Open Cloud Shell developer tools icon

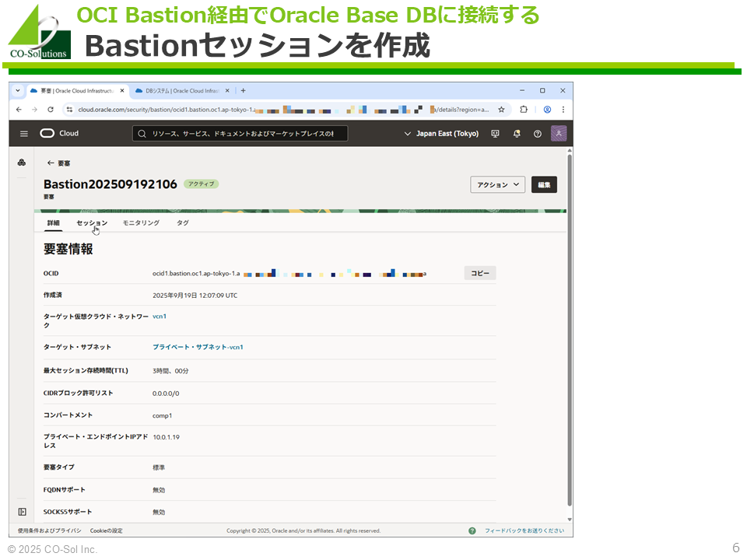point(496,134)
